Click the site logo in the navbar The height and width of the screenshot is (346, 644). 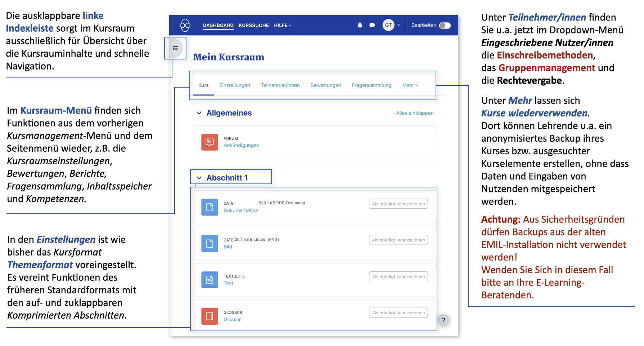185,25
